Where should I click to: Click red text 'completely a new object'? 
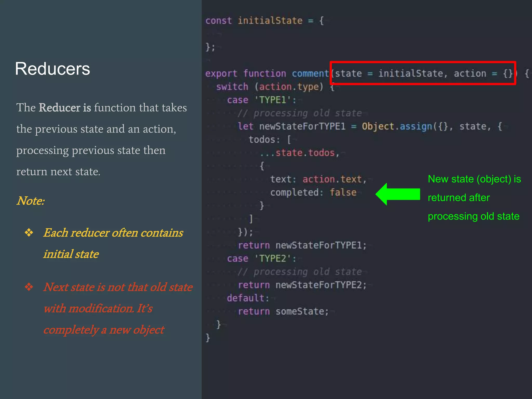(104, 330)
